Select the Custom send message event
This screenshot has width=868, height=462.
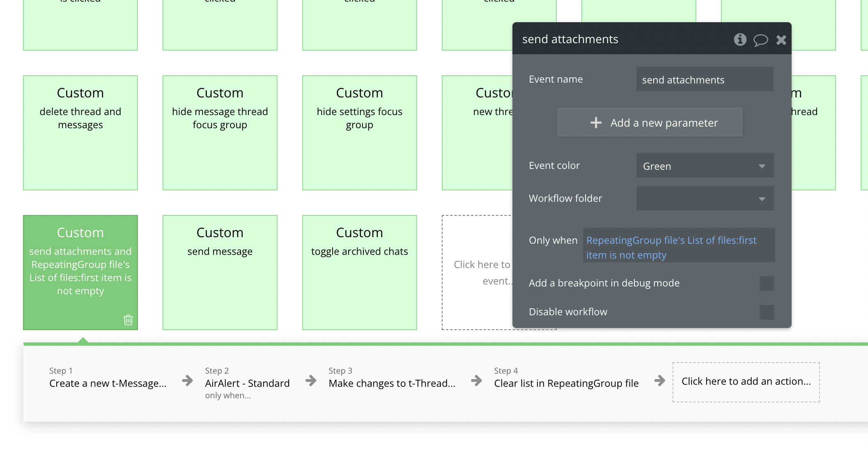220,272
